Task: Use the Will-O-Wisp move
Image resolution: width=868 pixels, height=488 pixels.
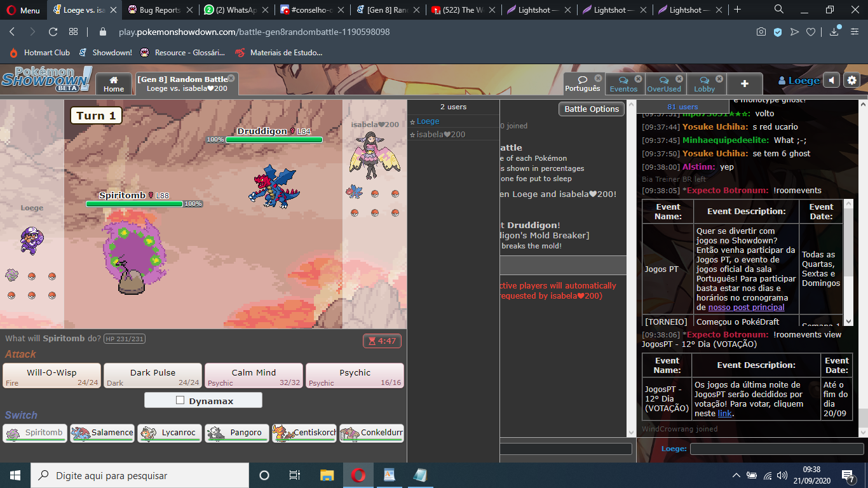Action: [51, 376]
